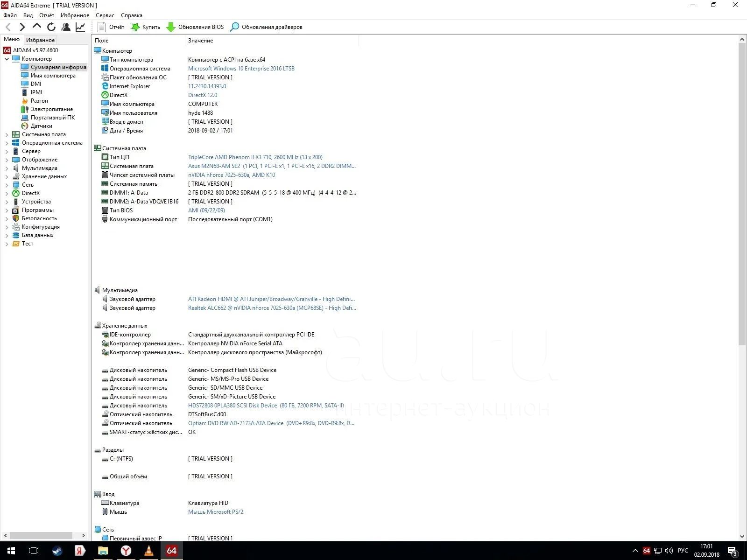Viewport: 747px width, 560px height.
Task: Expand the Сервер tree node
Action: pyautogui.click(x=7, y=151)
